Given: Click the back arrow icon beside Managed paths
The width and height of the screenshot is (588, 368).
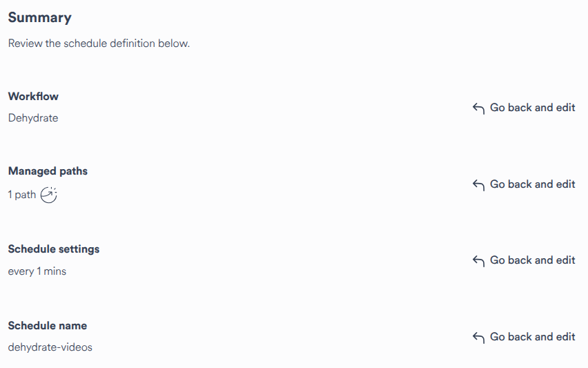Looking at the screenshot, I should coord(478,185).
